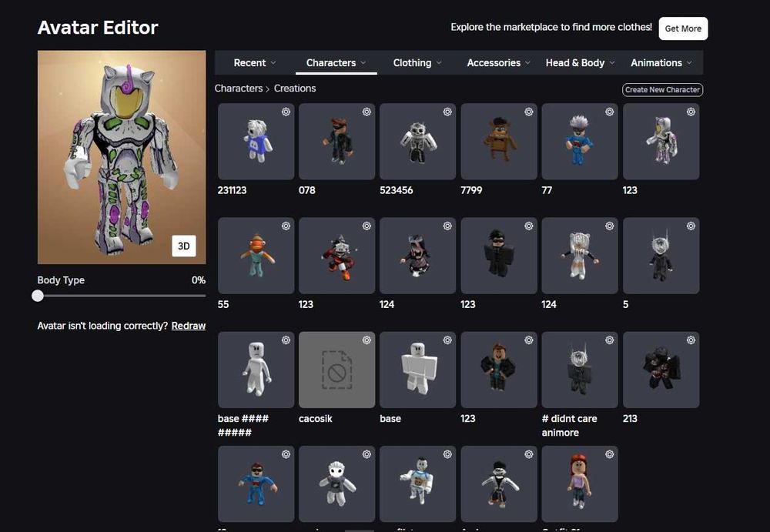This screenshot has height=532, width=770.
Task: Click the Body Type slider track
Action: pos(122,296)
